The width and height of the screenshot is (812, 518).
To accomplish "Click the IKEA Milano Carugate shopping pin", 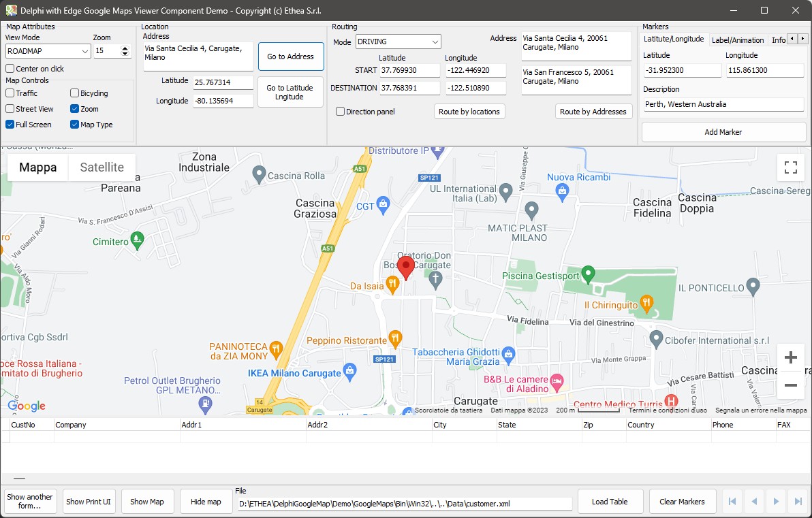I will (350, 372).
